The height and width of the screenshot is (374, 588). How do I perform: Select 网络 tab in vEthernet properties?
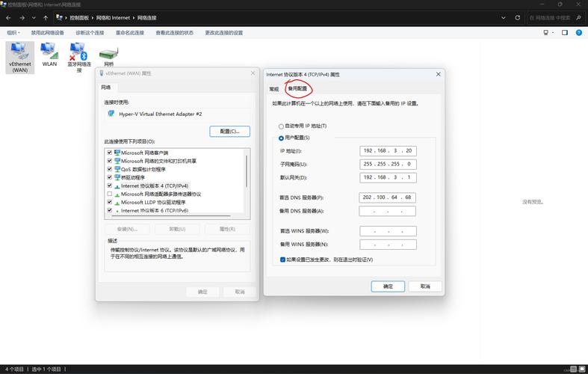tap(106, 87)
